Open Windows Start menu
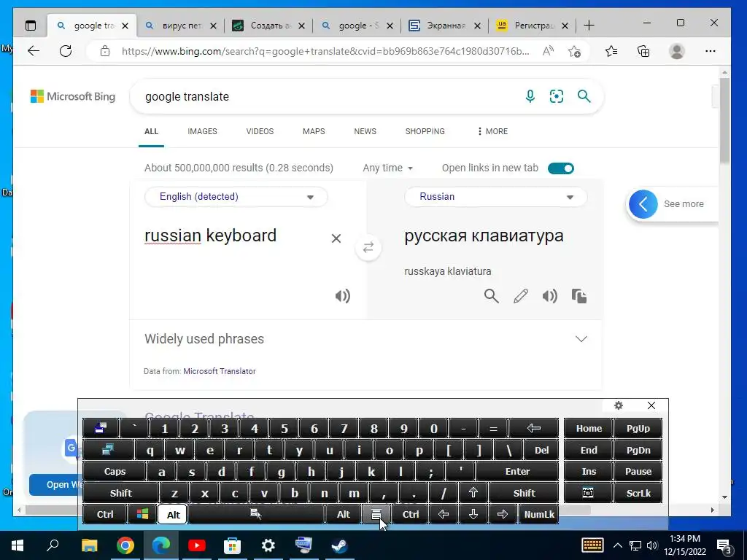 click(x=18, y=545)
